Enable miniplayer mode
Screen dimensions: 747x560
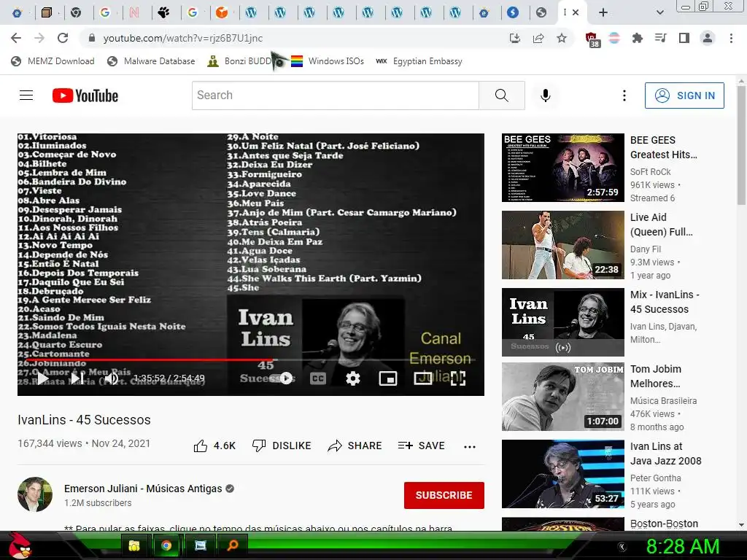pyautogui.click(x=388, y=378)
